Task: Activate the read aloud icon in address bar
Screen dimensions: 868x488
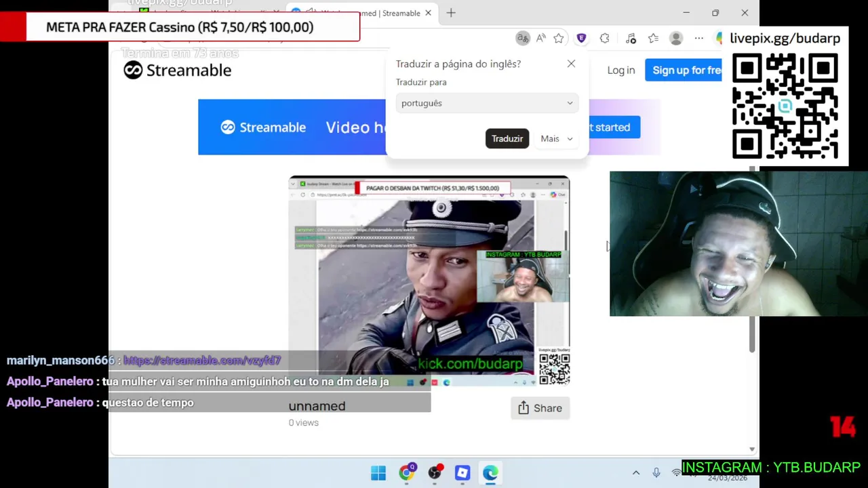Action: pyautogui.click(x=540, y=39)
